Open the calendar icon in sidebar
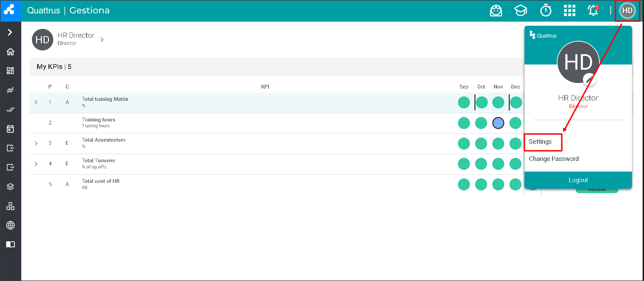Image resolution: width=644 pixels, height=281 pixels. pos(10,129)
